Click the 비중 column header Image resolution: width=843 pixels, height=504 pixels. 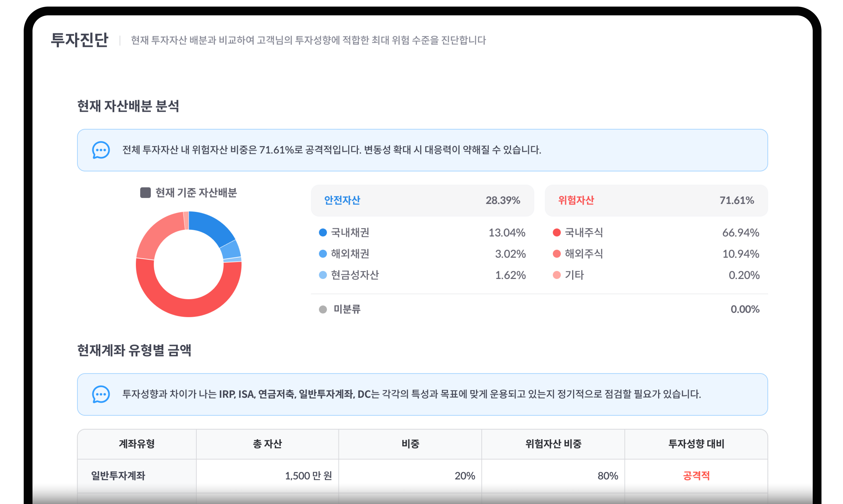click(410, 444)
